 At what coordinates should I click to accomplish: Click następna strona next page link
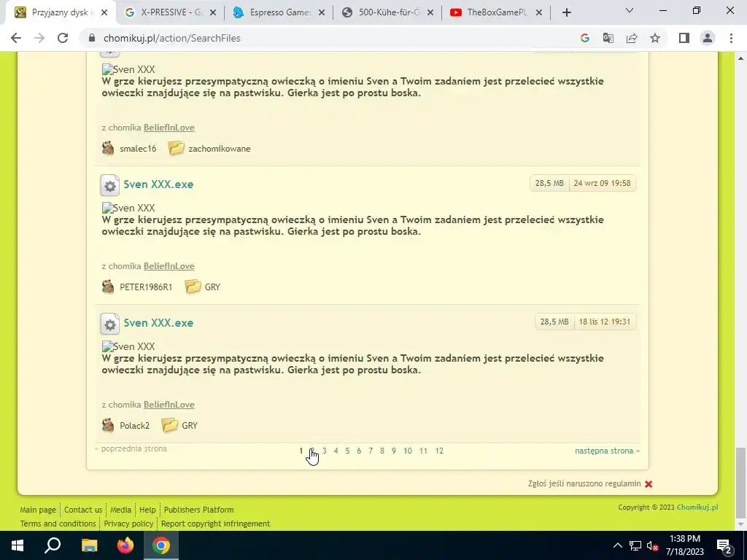point(607,451)
